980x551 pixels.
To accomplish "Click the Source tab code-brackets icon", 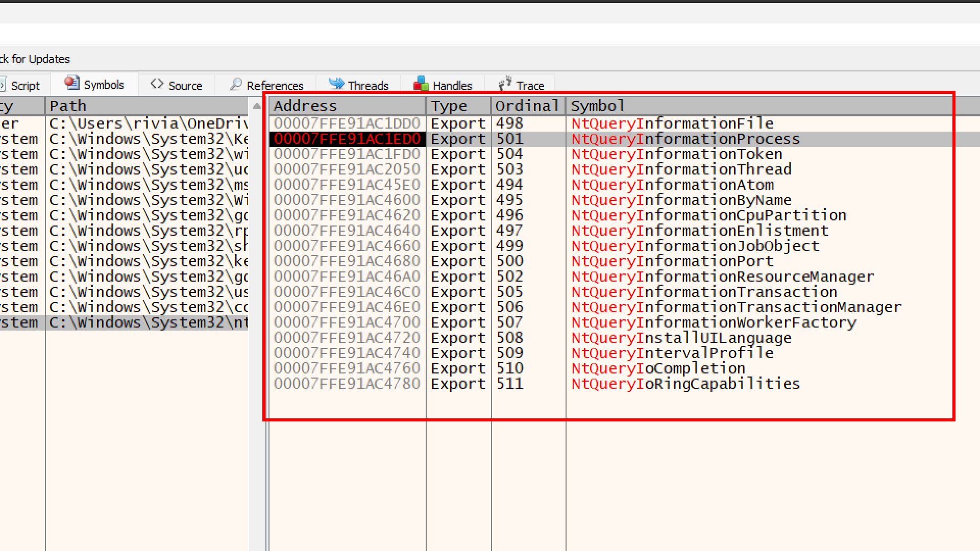I will [x=157, y=84].
